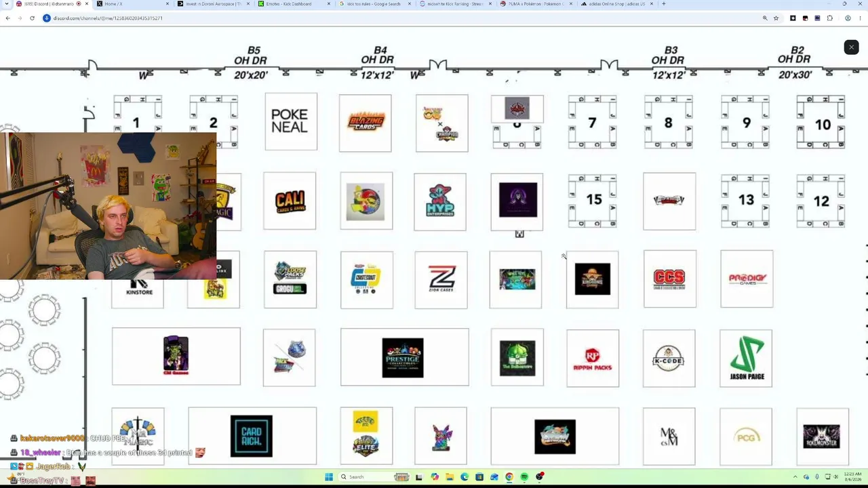Click the Kinstore booth logo
868x488 pixels.
click(x=138, y=288)
